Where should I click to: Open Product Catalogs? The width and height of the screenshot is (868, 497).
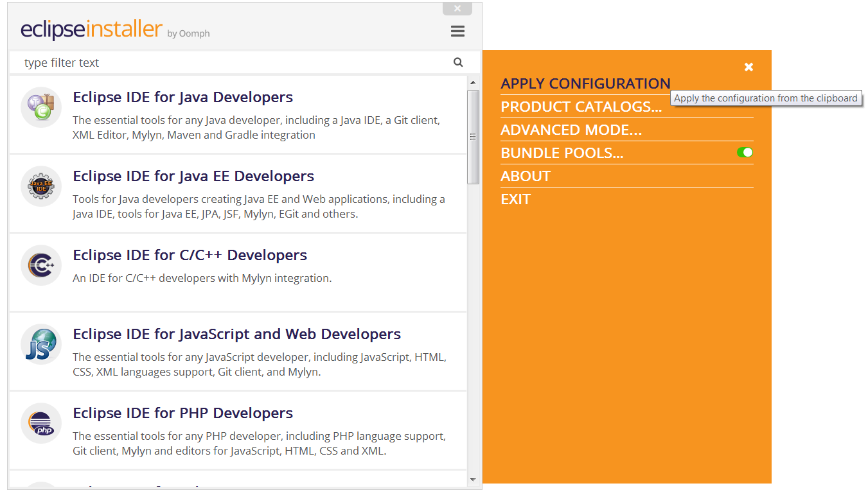tap(581, 107)
